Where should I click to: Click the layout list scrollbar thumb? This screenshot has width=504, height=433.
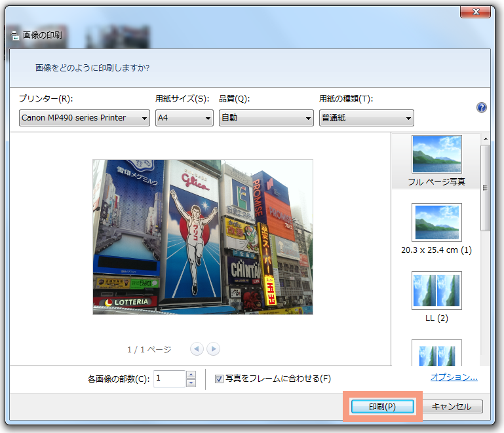[x=485, y=187]
